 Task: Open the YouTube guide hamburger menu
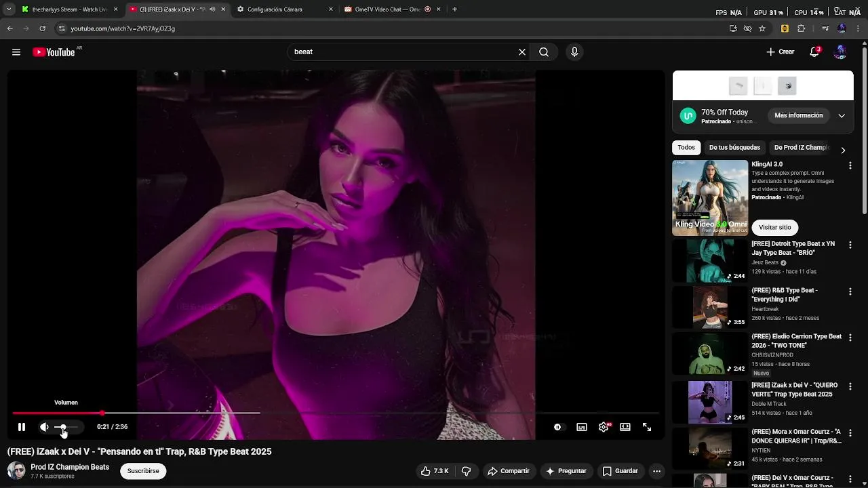coord(16,52)
